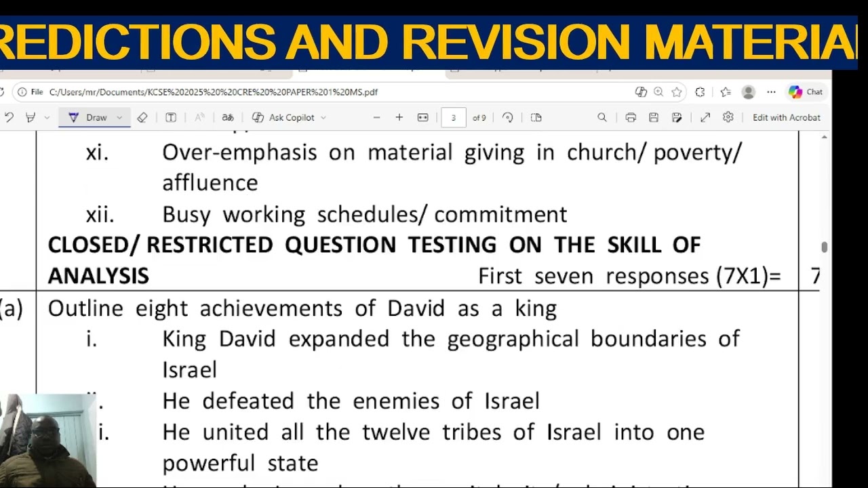Screen dimensions: 868x488
Task: Click the Favorites star icon
Action: pos(677,92)
